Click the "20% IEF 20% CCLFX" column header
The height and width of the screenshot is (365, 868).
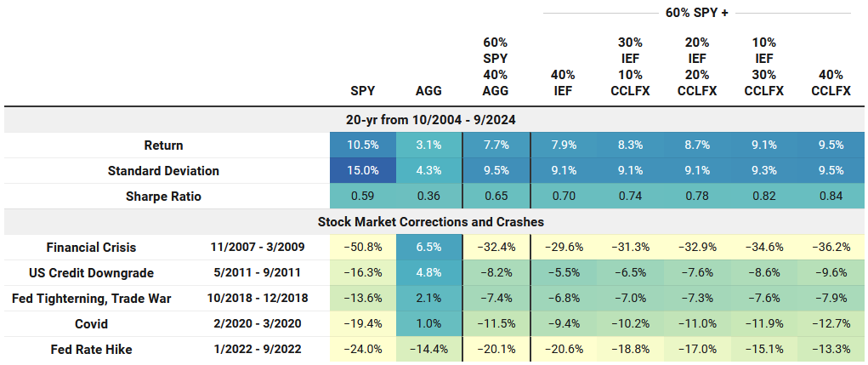[697, 66]
